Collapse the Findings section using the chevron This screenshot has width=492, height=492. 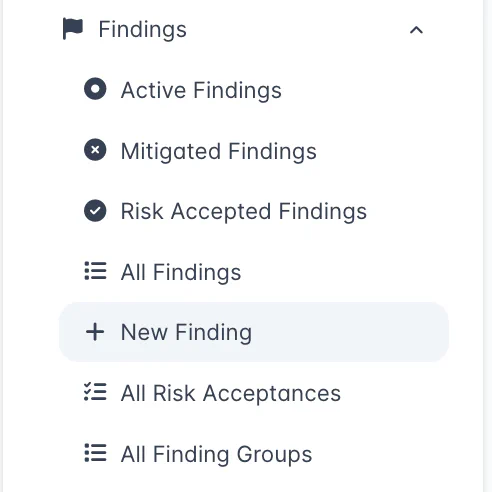(416, 30)
